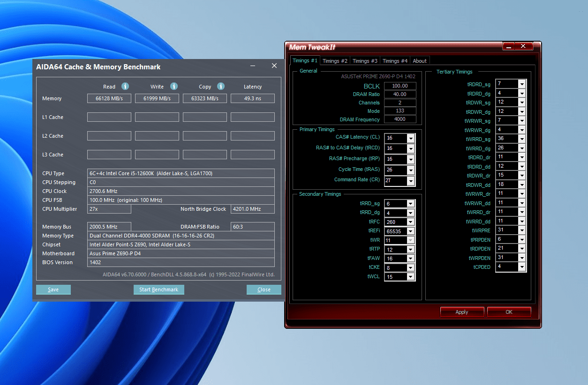Open tRFC dropdown
This screenshot has height=385, width=588.
tap(411, 222)
